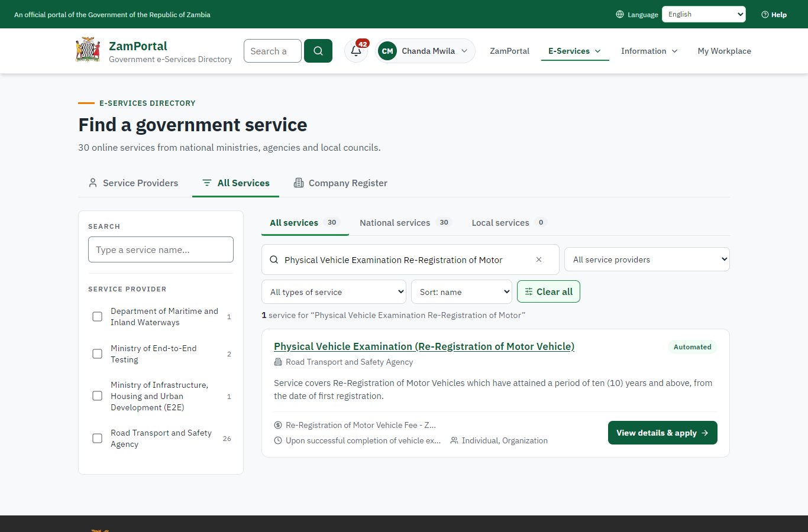Click Re-Registration of Motor Vehicle Fee text
808x532 pixels.
[x=361, y=425]
